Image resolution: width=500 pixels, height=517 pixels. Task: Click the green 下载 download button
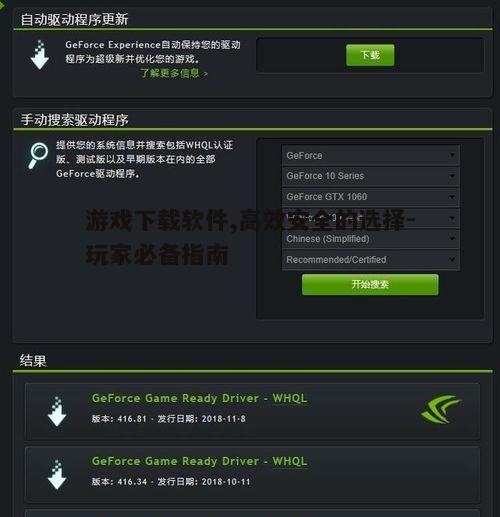tap(370, 55)
